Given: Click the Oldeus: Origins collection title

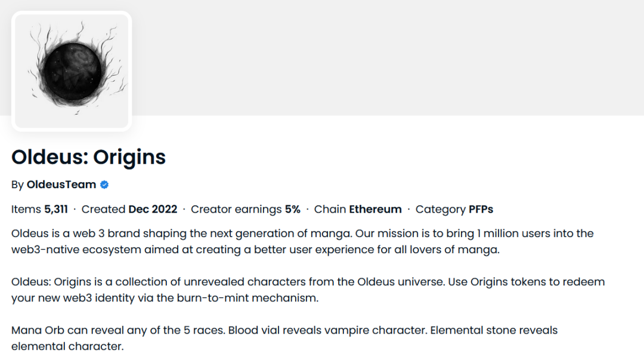Looking at the screenshot, I should (x=88, y=157).
